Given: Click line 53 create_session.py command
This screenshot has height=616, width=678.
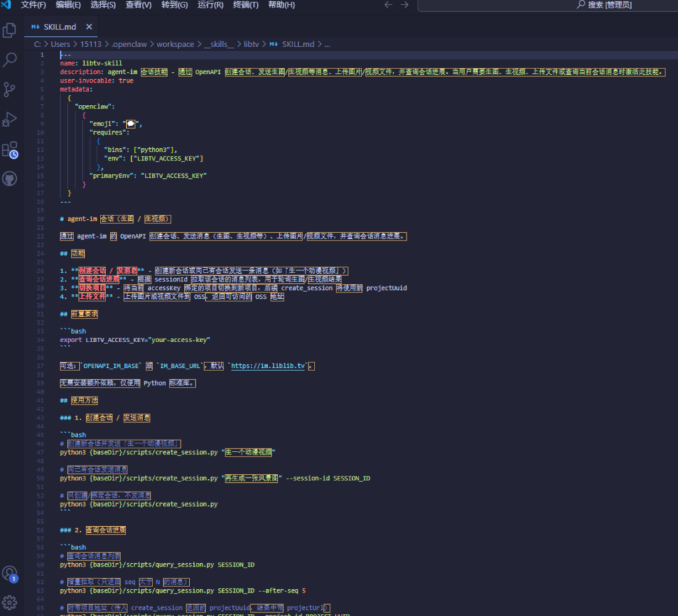Looking at the screenshot, I should pos(139,504).
